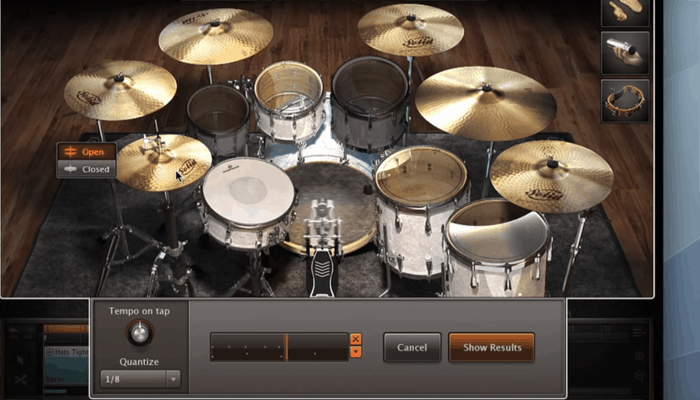Click the Show Results button
Image resolution: width=700 pixels, height=400 pixels.
(492, 347)
